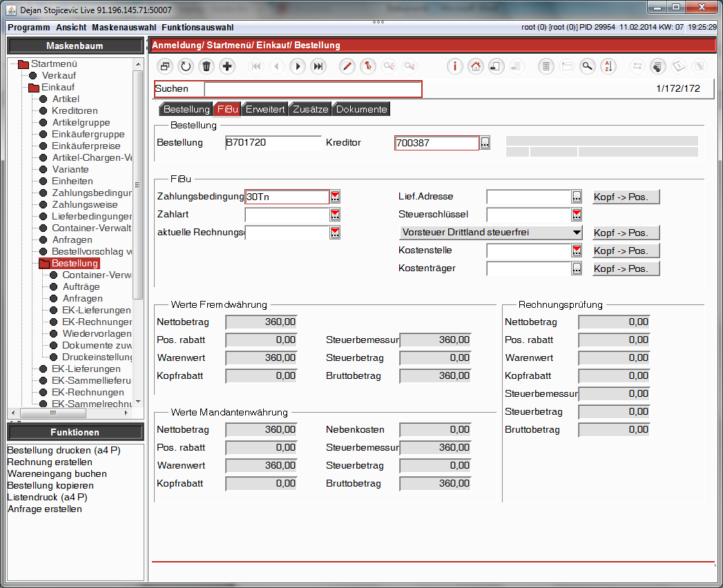Jump to last record with skip-forward icon
Viewport: 723px width, 588px height.
coord(318,66)
